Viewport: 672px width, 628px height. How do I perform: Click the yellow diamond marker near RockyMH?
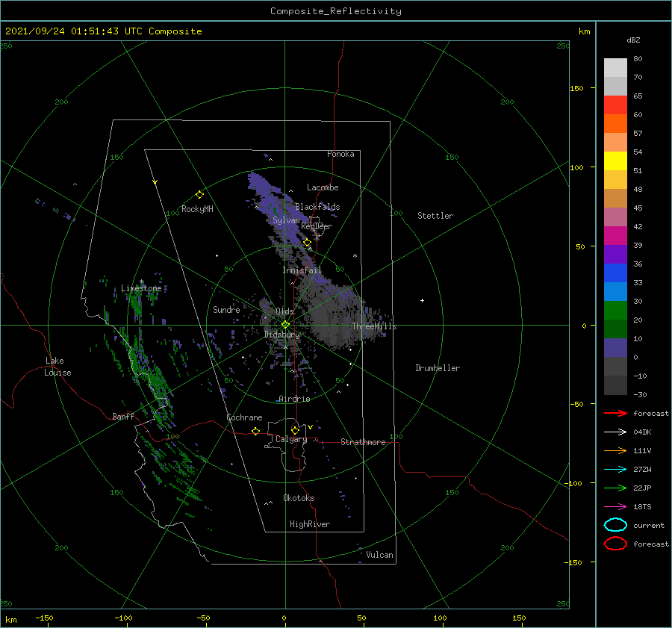pos(199,195)
